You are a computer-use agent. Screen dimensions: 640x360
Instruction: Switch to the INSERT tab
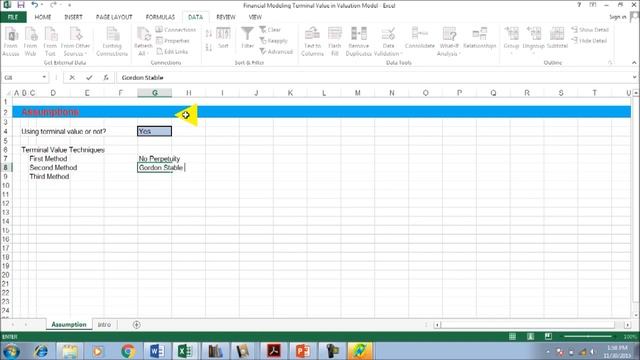[x=73, y=17]
